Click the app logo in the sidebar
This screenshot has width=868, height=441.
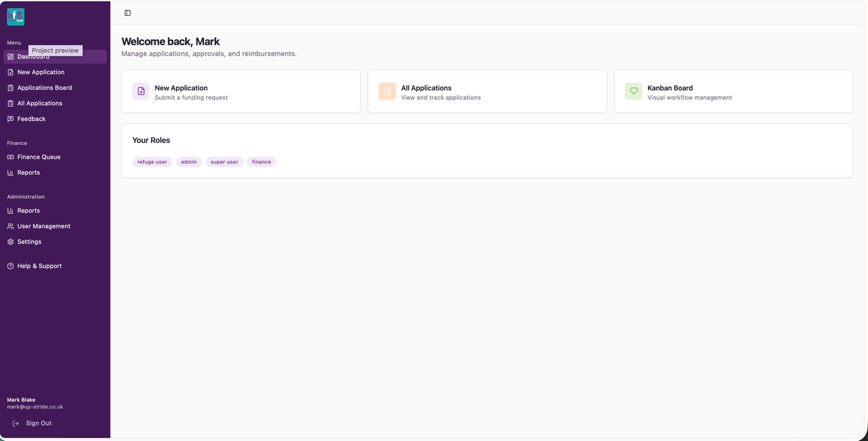point(16,17)
